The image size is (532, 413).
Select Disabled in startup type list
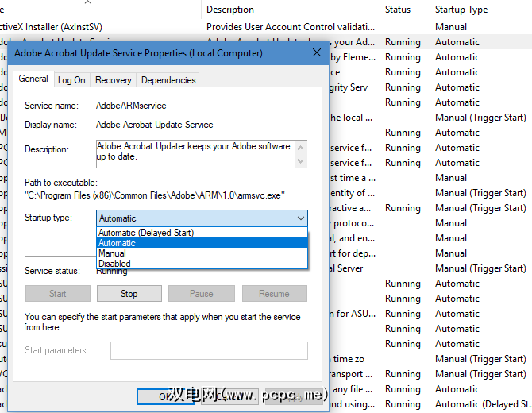coord(202,264)
